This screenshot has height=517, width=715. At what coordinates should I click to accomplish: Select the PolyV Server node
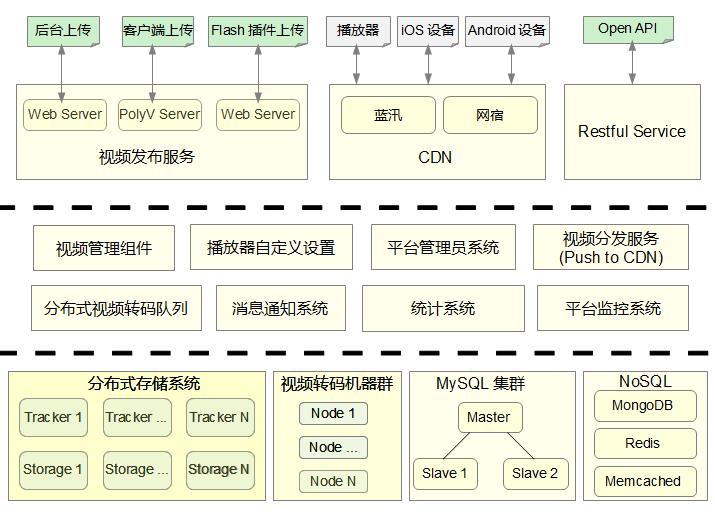[x=160, y=114]
